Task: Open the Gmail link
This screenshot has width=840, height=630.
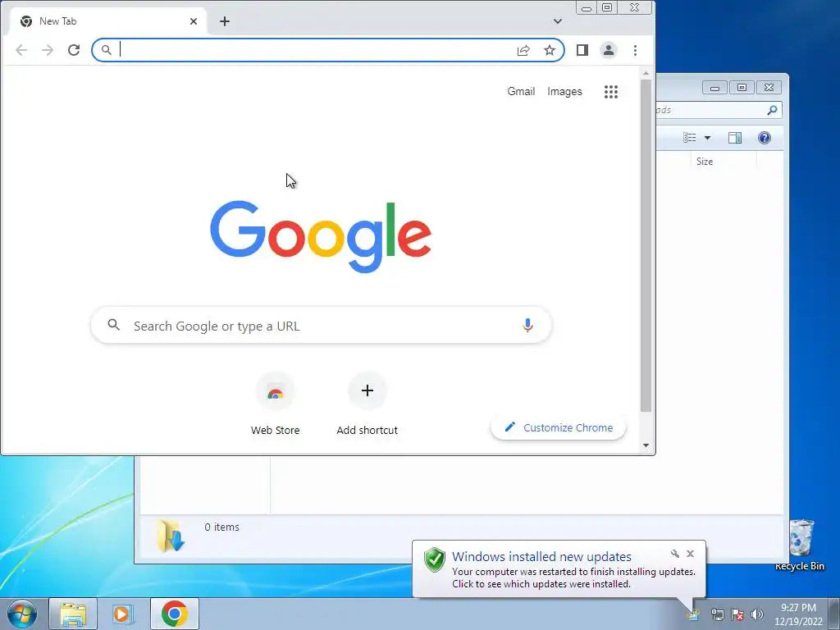Action: coord(521,92)
